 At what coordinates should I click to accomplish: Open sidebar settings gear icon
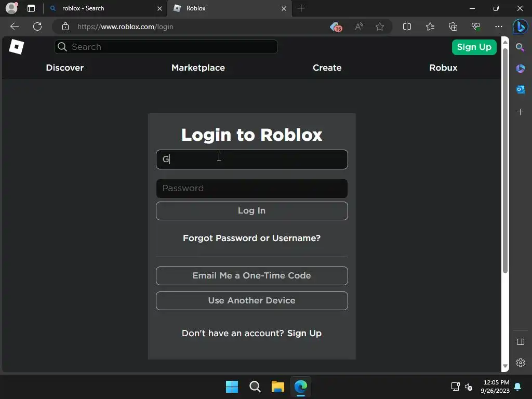click(x=521, y=363)
